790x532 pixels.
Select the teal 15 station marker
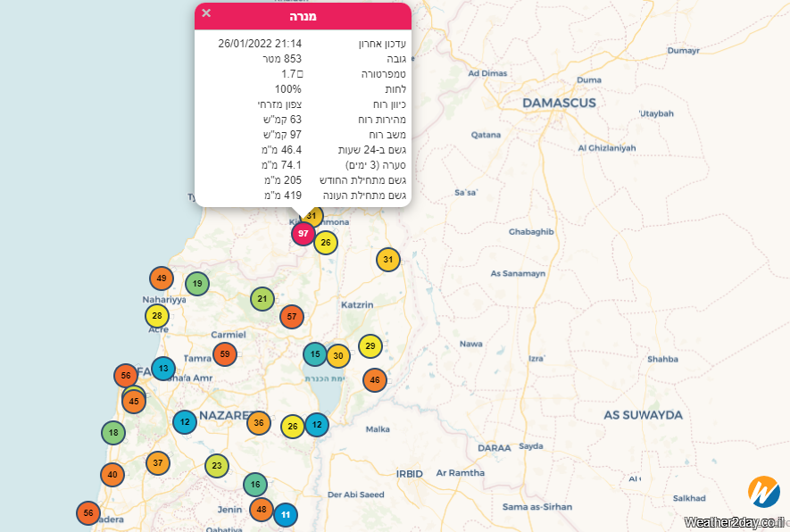click(x=315, y=354)
